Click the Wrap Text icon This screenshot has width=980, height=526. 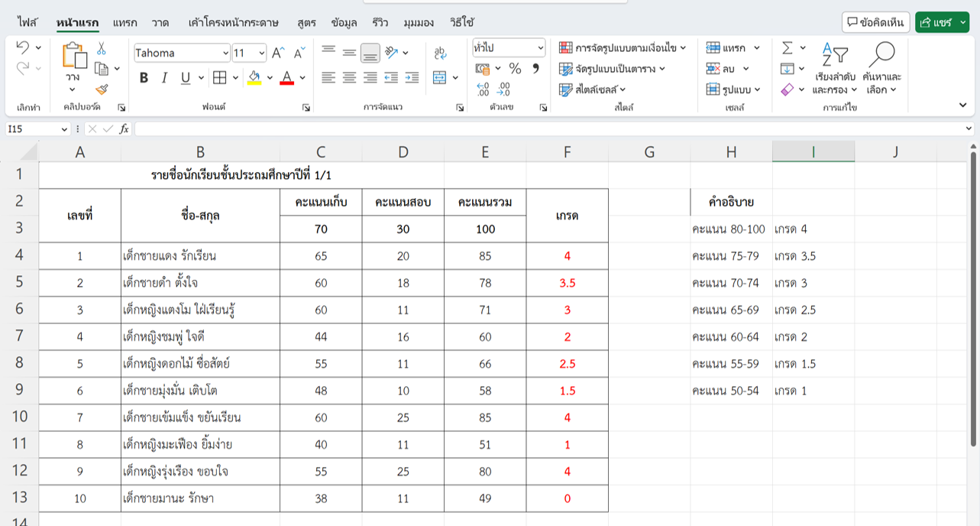pyautogui.click(x=440, y=53)
